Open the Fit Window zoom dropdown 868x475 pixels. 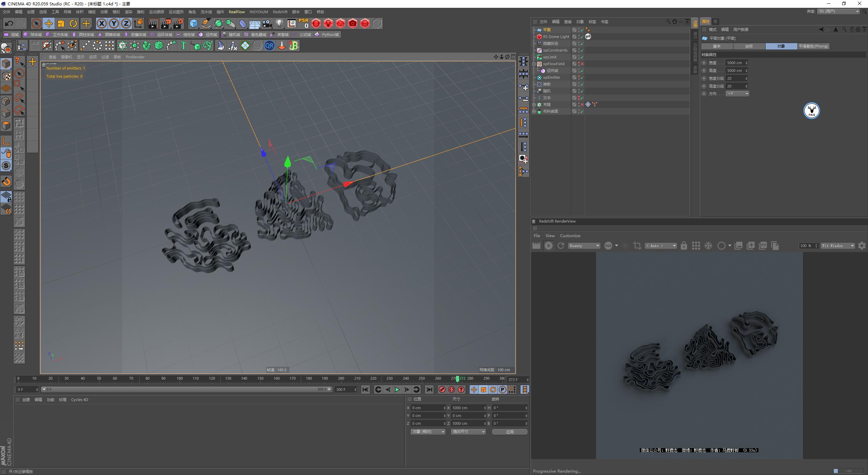(x=837, y=246)
